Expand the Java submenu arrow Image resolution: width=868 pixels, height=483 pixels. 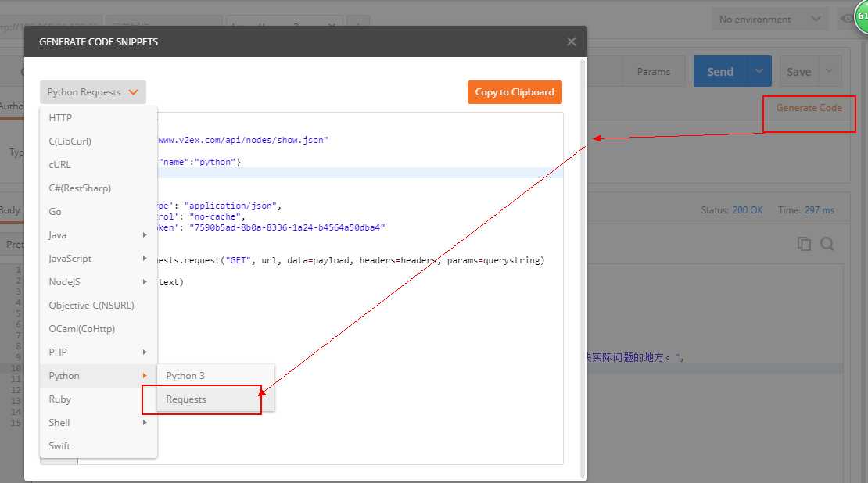tap(145, 235)
